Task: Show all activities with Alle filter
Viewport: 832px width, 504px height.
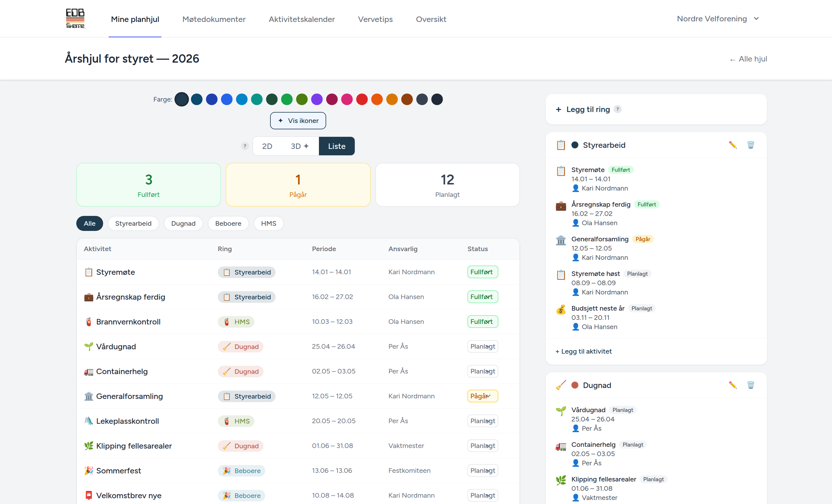Action: point(90,223)
